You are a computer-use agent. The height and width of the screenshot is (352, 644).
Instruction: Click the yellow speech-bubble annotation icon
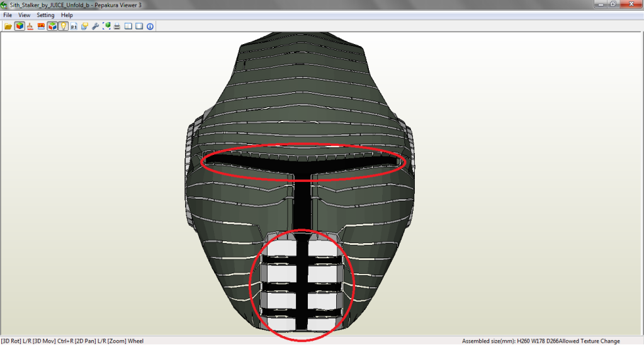pyautogui.click(x=84, y=26)
